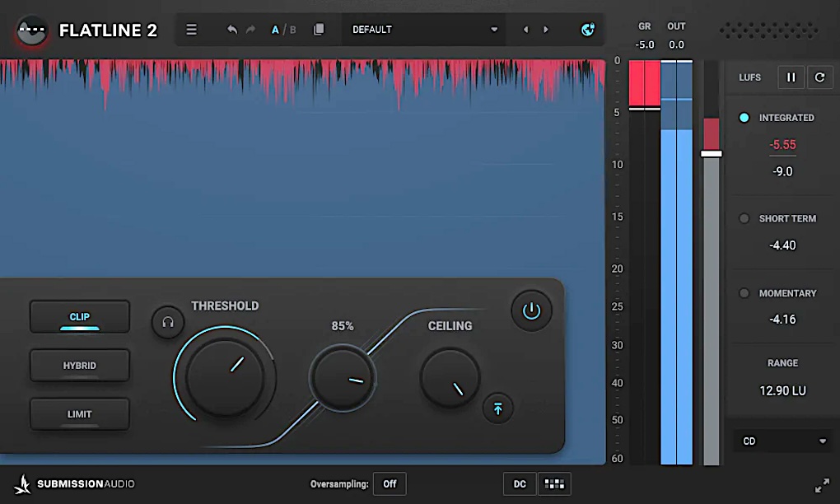Adjust the THRESHOLD knob

225,379
